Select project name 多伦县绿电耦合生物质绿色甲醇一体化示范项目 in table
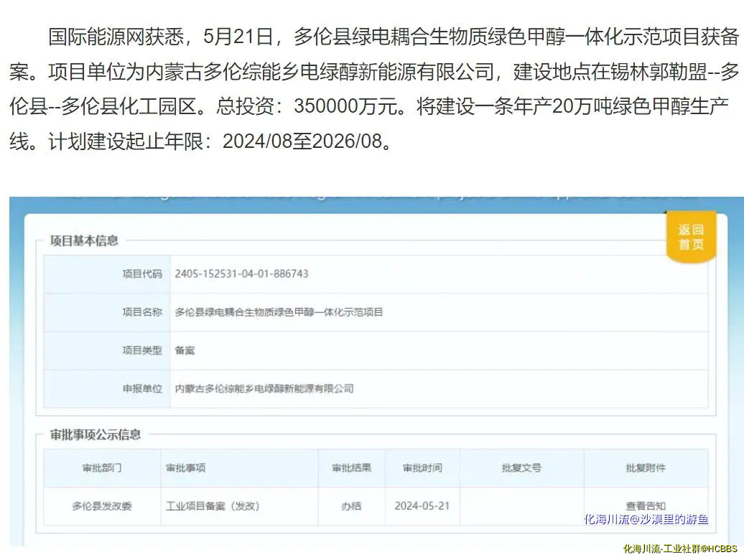This screenshot has width=744, height=560. (x=279, y=312)
